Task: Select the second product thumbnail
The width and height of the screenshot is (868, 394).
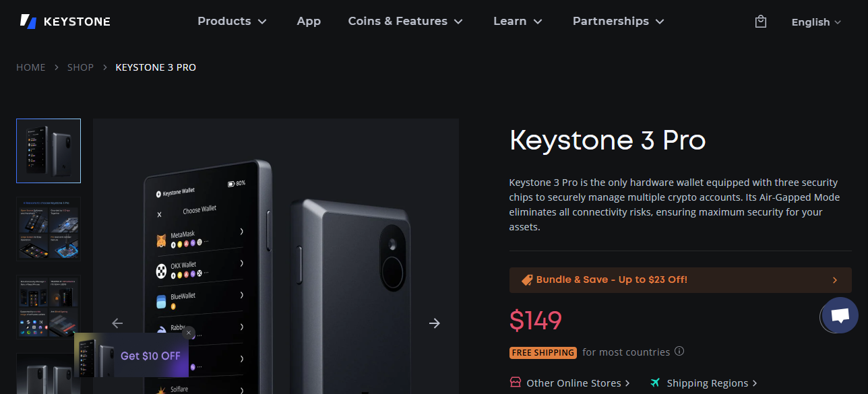Action: 48,228
